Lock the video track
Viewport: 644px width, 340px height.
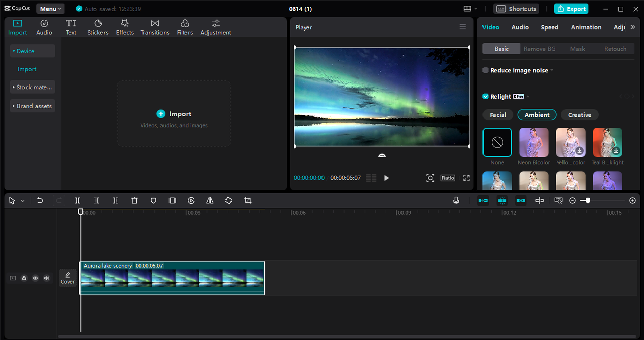[x=24, y=278]
